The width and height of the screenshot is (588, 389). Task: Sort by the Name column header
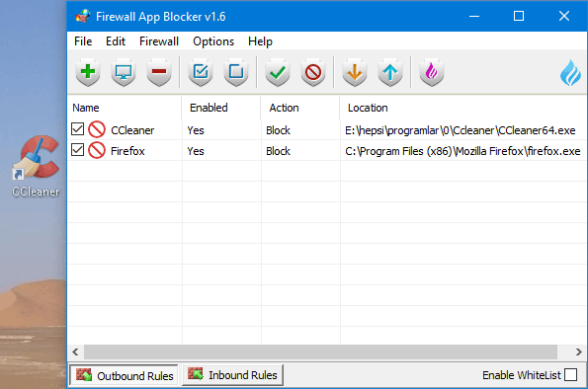[x=125, y=108]
